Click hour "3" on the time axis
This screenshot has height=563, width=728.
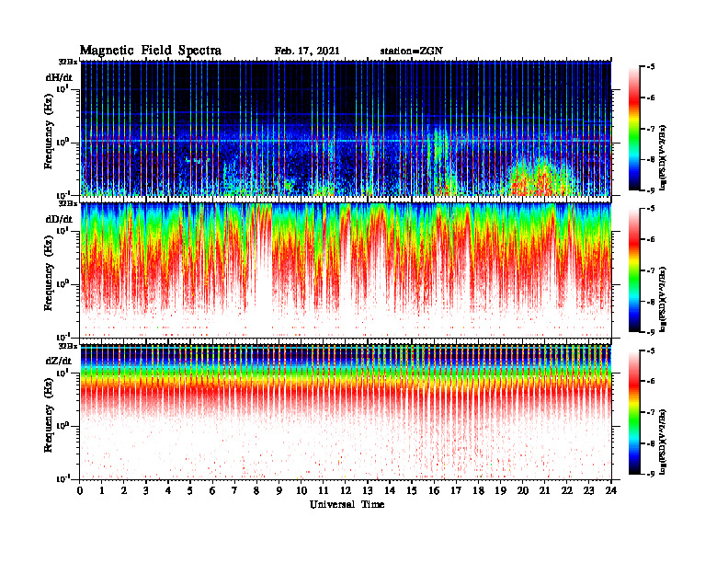tap(146, 490)
